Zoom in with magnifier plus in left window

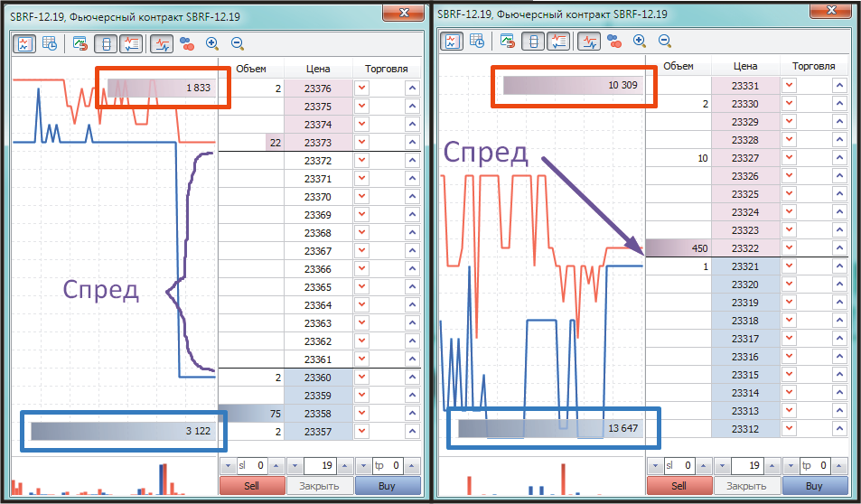(212, 44)
